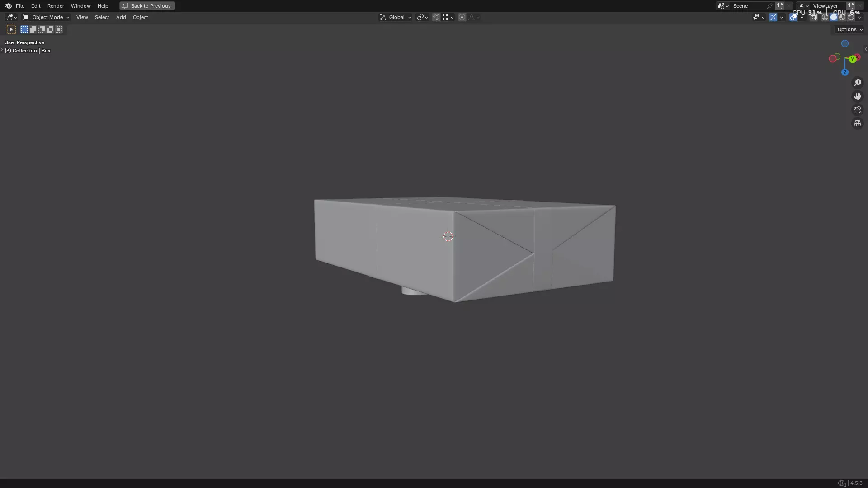The image size is (868, 488).
Task: Switch to Solid viewport shading
Action: (x=834, y=17)
